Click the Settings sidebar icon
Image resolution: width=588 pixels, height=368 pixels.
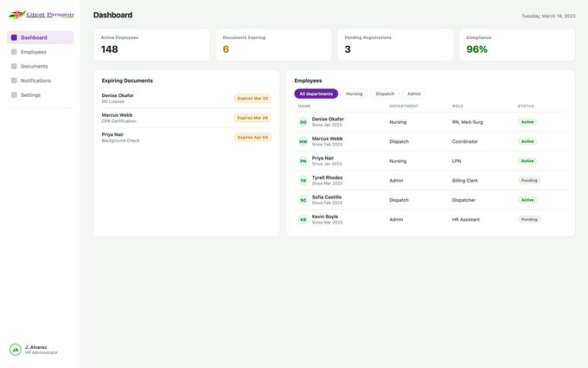14,95
